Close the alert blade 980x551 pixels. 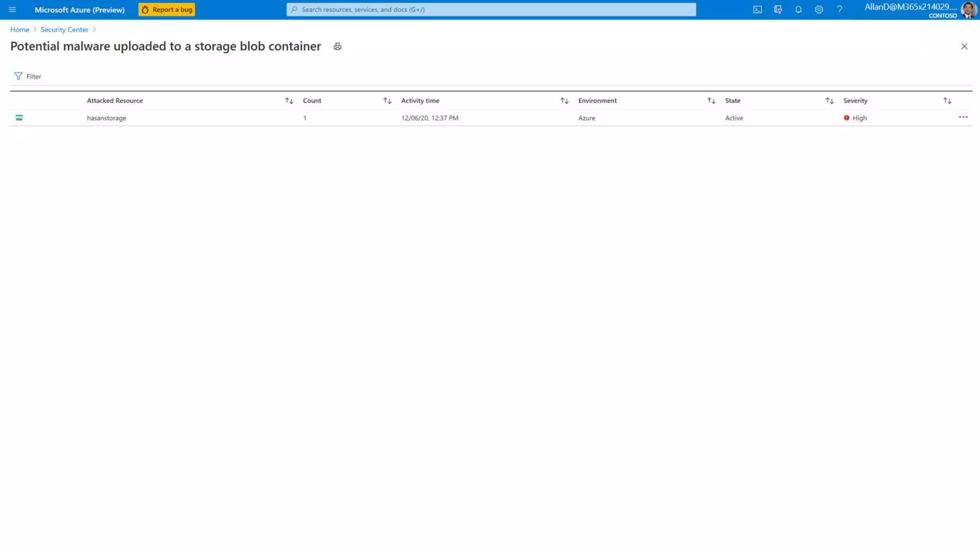click(x=964, y=46)
